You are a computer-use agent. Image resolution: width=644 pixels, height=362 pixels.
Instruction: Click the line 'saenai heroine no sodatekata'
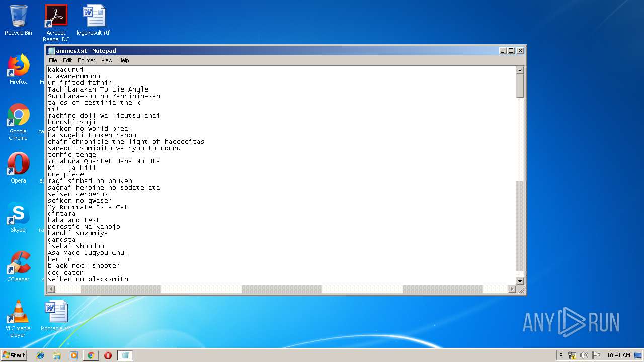(x=104, y=188)
